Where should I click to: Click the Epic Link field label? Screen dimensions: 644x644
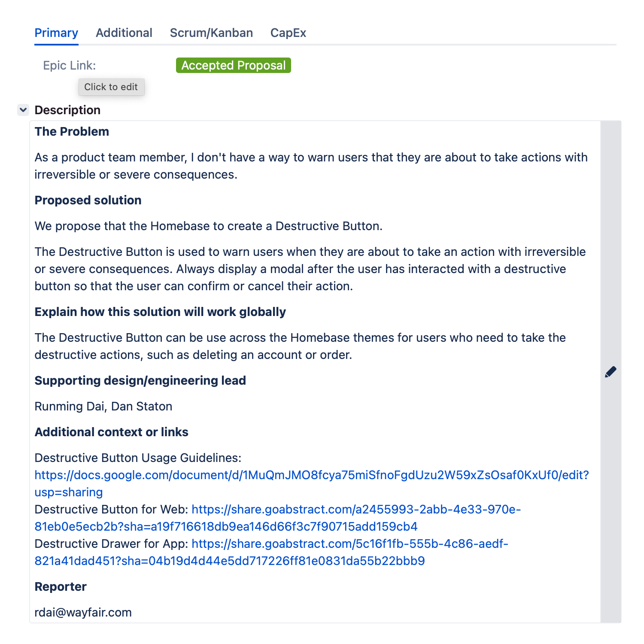pos(70,66)
